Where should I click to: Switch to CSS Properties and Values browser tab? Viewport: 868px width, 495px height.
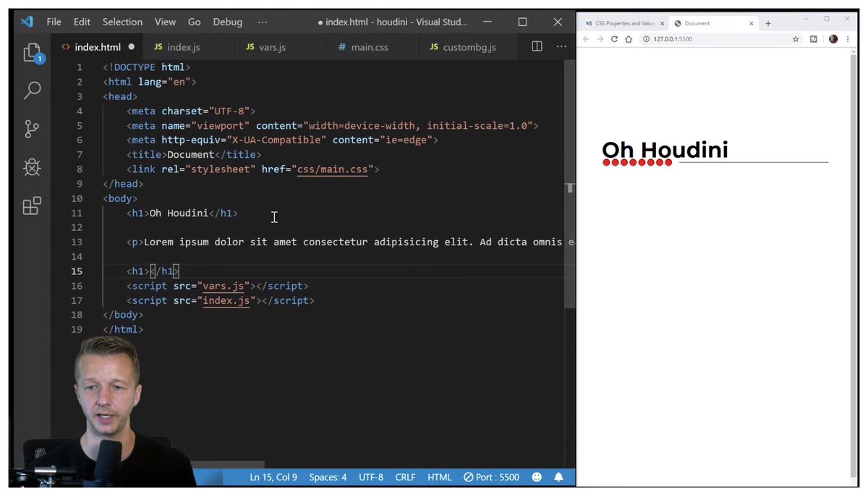(624, 23)
